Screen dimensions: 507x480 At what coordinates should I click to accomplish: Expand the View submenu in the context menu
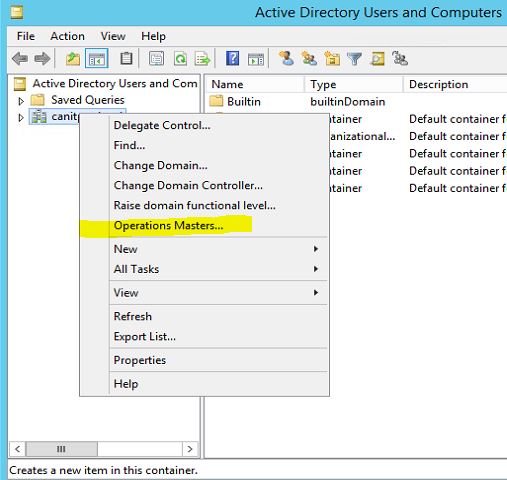(x=204, y=293)
